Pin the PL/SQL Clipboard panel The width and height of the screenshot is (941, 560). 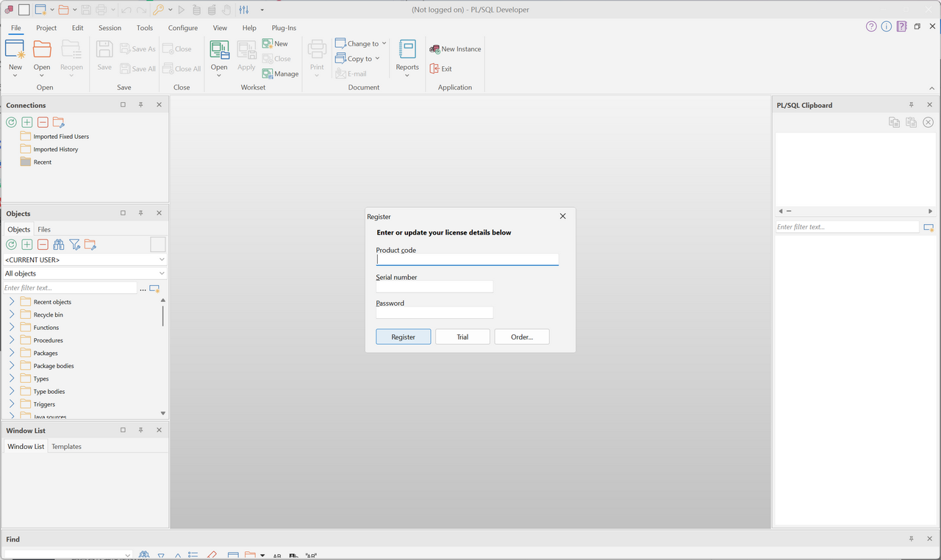point(912,105)
